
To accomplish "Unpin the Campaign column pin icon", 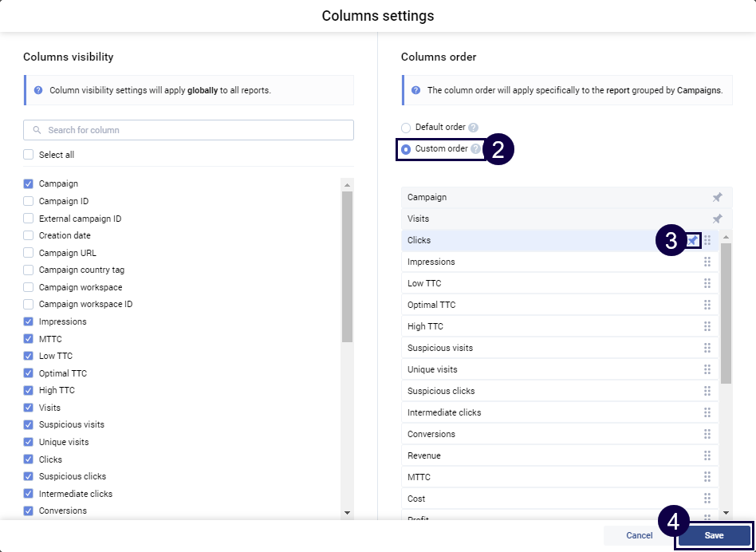I will [x=717, y=197].
